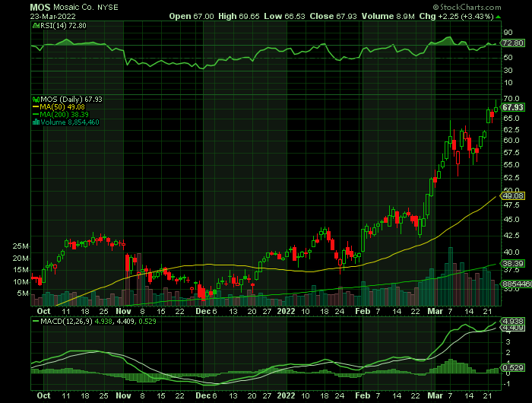532x403 pixels.
Task: Click the Open 67.00 value
Action: coord(192,16)
